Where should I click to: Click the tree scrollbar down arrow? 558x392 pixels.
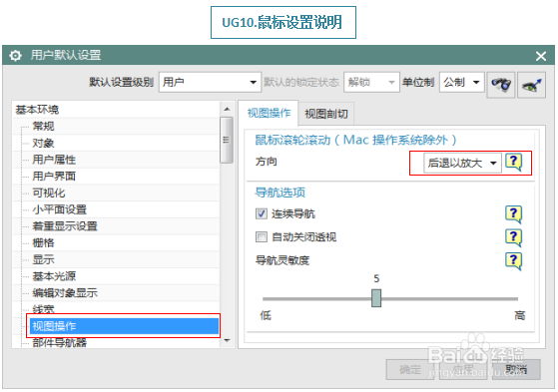pyautogui.click(x=227, y=341)
